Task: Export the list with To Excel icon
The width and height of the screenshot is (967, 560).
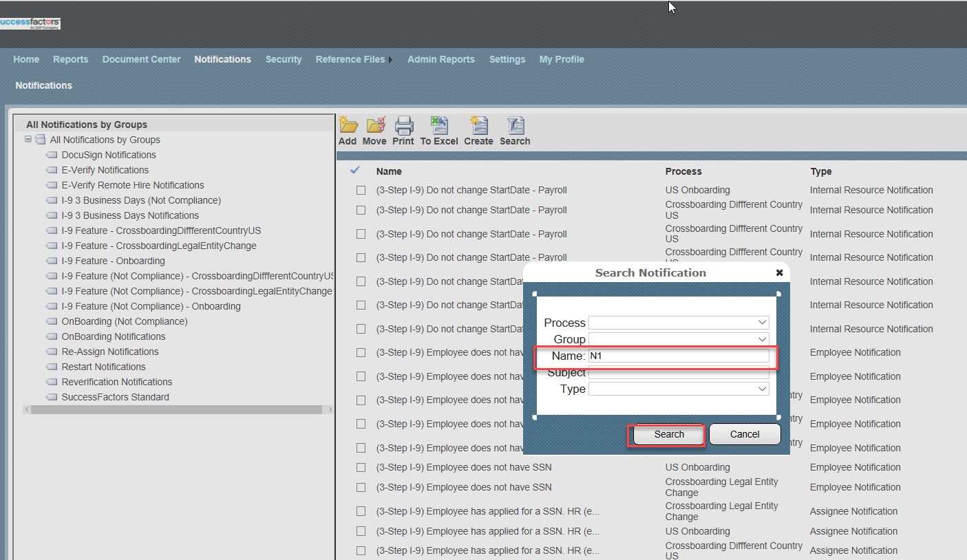Action: point(439,125)
